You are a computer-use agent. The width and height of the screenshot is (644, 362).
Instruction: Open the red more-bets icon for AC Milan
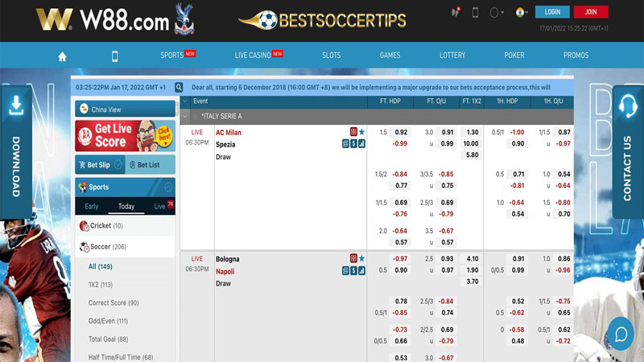353,132
